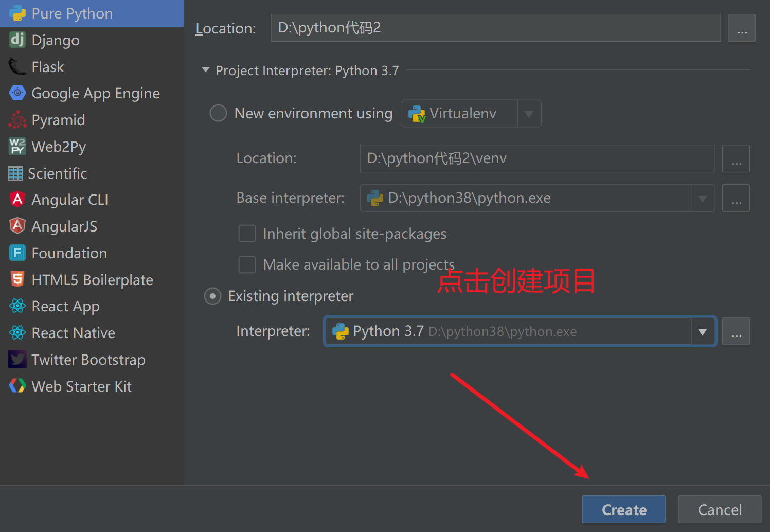Browse for project Location folder

point(742,28)
